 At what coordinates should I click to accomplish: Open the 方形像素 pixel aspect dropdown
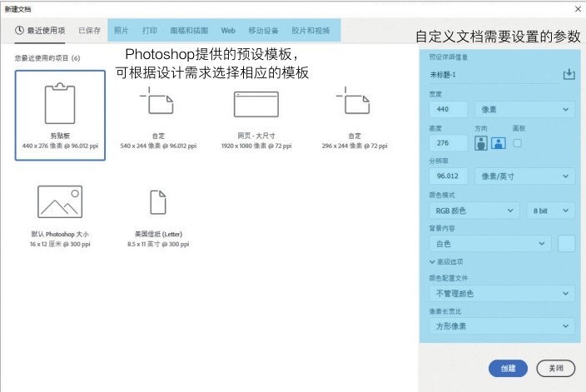[x=502, y=326]
